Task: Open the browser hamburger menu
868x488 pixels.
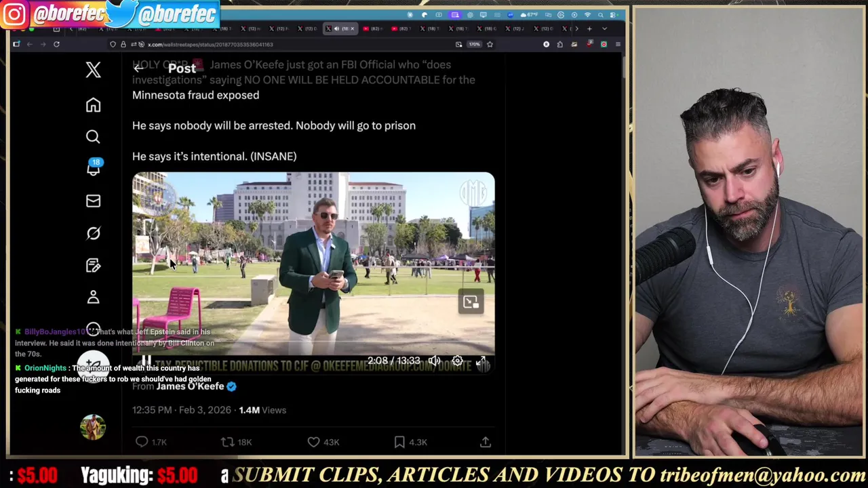Action: [618, 44]
